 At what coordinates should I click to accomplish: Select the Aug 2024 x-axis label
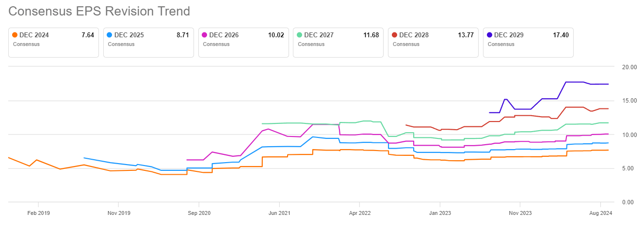(600, 212)
